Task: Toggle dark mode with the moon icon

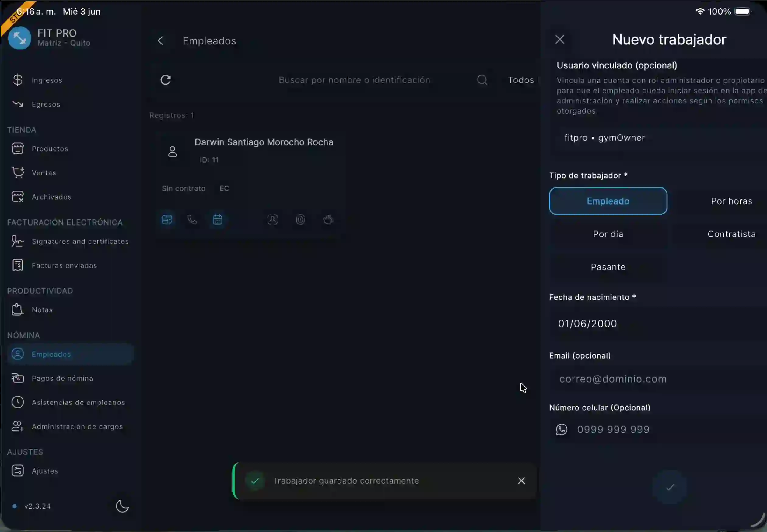Action: tap(122, 506)
